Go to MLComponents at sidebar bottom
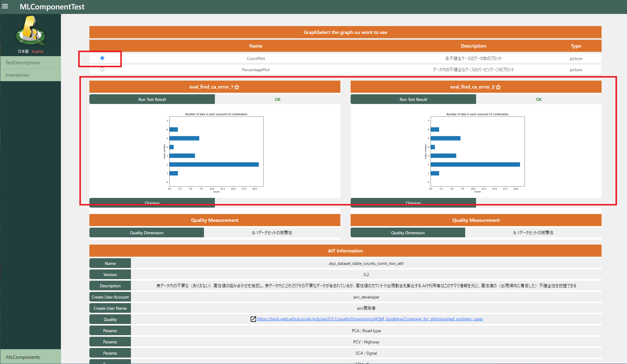 (x=23, y=357)
